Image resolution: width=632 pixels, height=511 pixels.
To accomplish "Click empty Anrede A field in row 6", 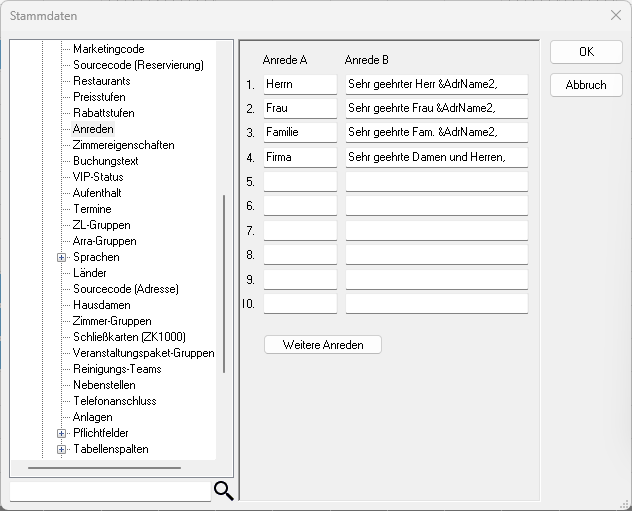I will (x=300, y=206).
